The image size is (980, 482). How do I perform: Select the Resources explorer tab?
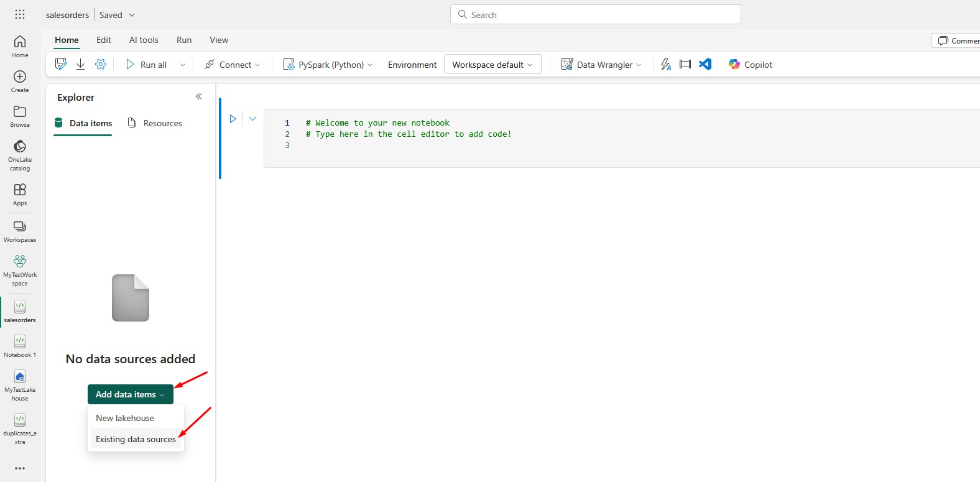(155, 123)
